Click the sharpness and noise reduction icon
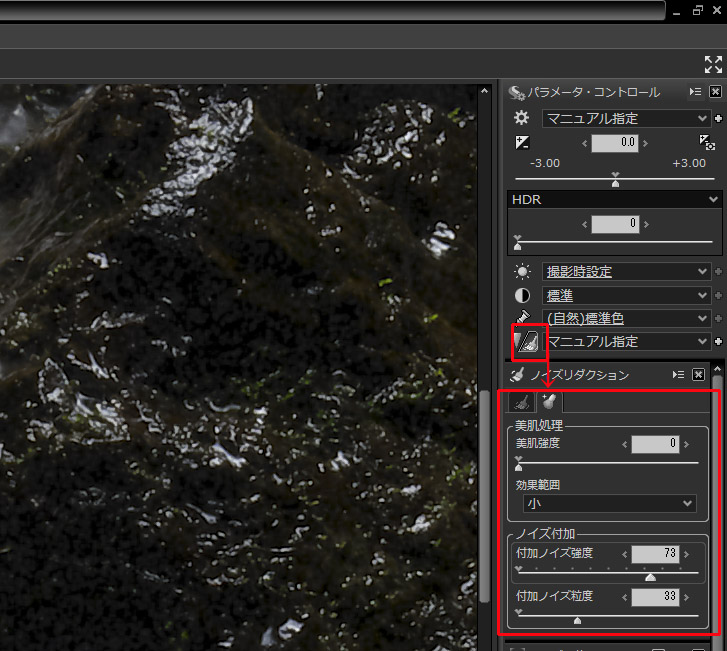Viewport: 727px width, 651px height. point(527,342)
